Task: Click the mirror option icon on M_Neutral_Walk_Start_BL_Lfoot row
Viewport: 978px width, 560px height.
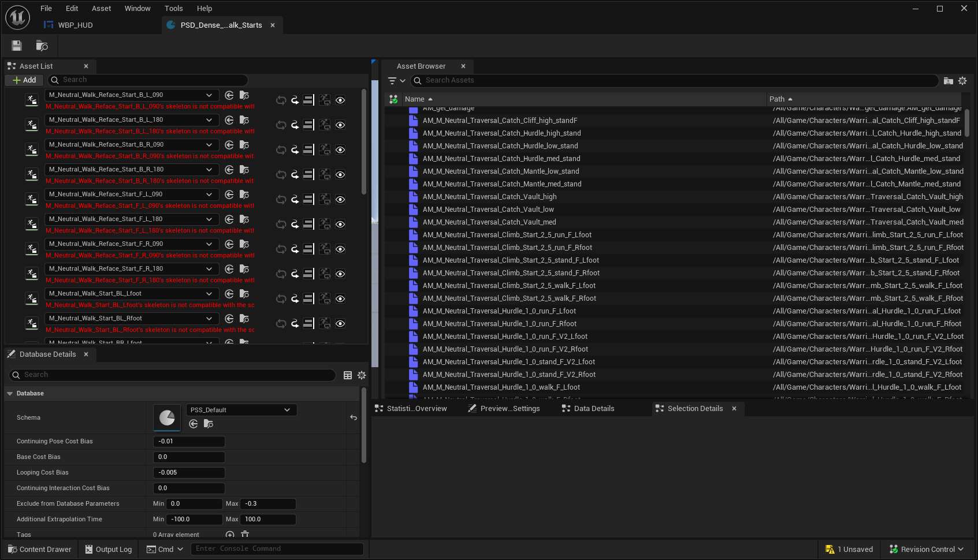Action: click(x=308, y=298)
